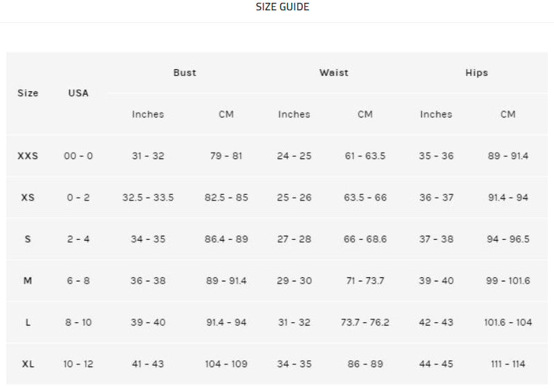Select USA size 6 - 8 cell
Screen dimensions: 554x392
(78, 281)
